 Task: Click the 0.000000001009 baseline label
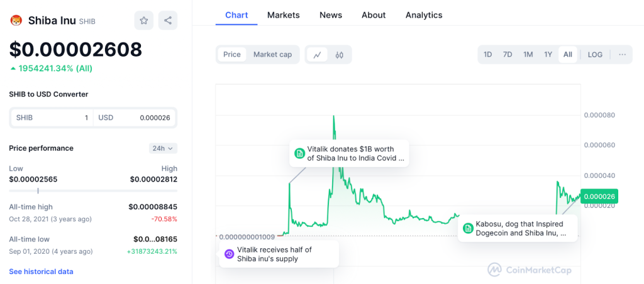pos(247,237)
